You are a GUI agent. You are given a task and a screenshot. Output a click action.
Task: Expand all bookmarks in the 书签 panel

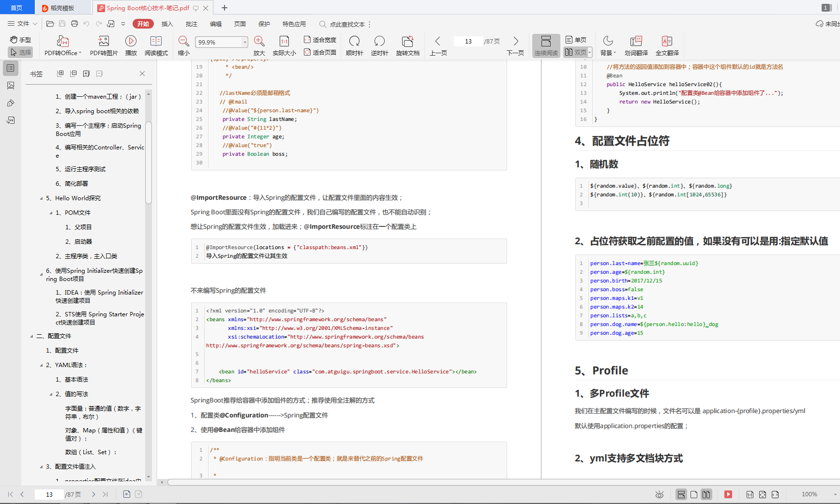[x=60, y=74]
